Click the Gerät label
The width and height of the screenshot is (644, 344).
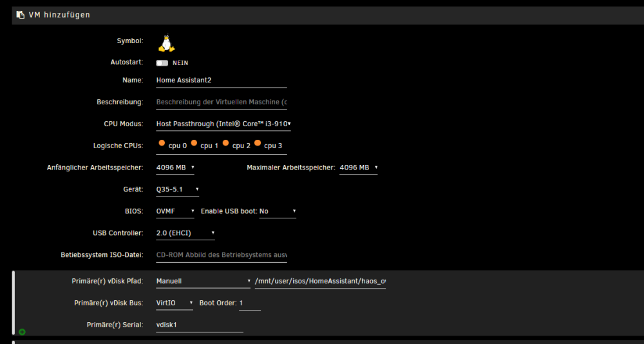point(133,189)
